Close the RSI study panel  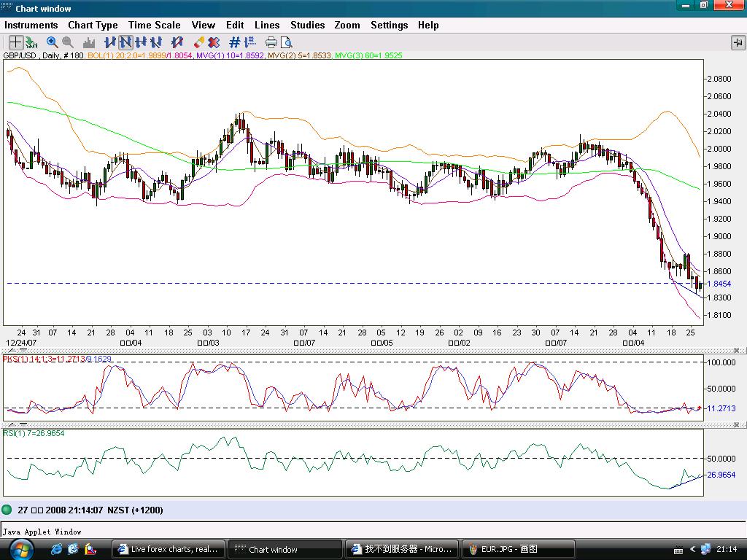coord(736,425)
